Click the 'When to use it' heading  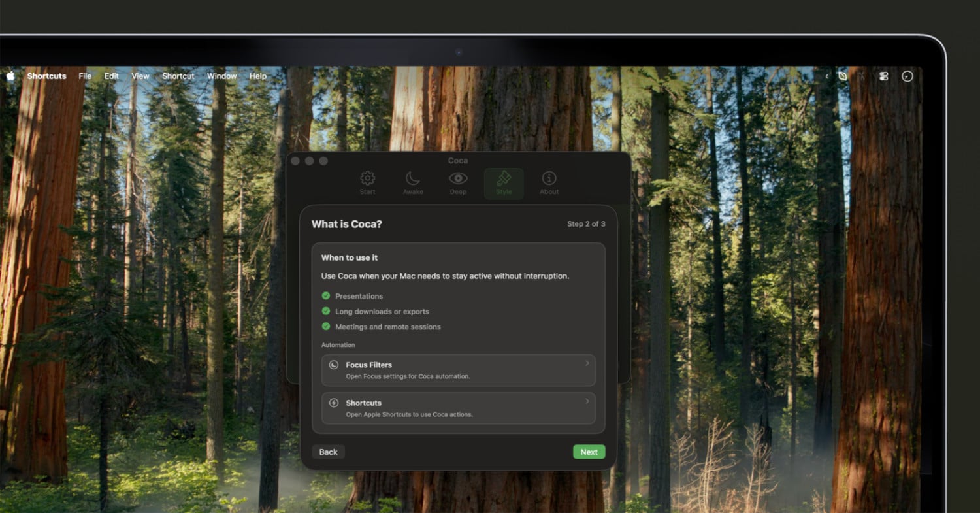point(350,258)
